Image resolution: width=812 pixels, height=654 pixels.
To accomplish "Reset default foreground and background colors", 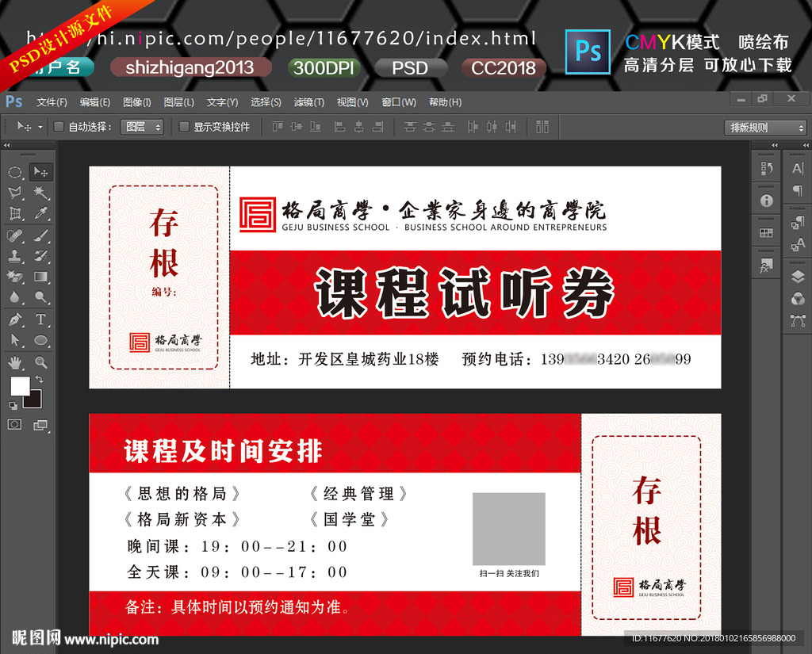I will [13, 405].
